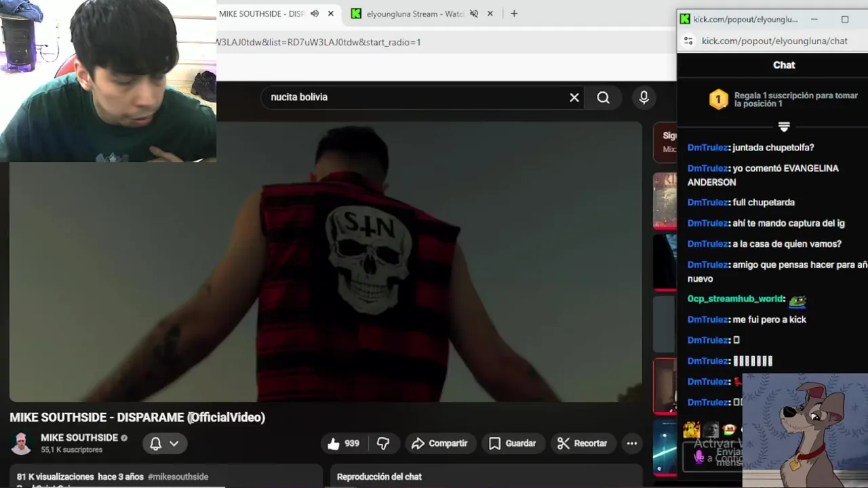Screen dimensions: 868x488
Task: Collapse the leaderboard chevron in chat
Action: pyautogui.click(x=784, y=127)
